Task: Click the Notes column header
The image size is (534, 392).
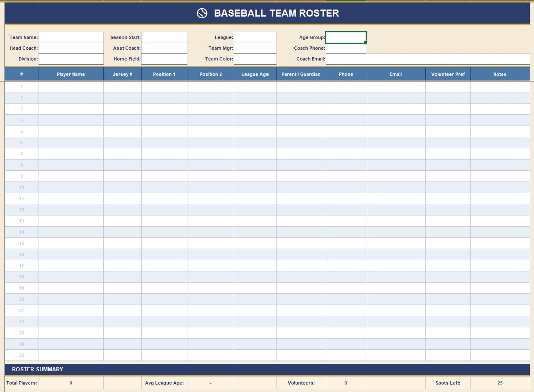Action: click(500, 74)
